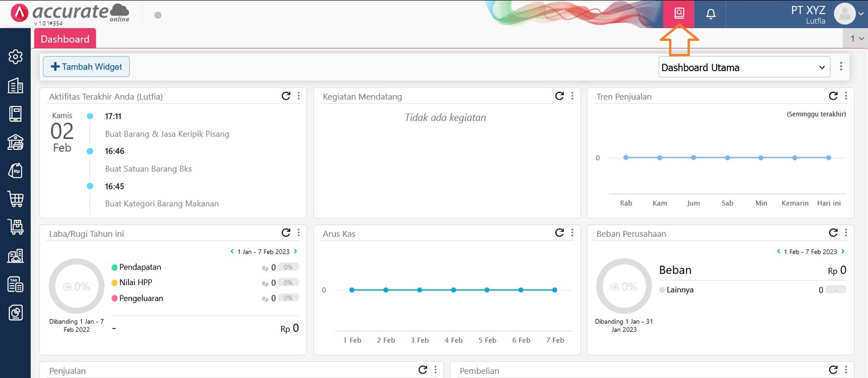Image resolution: width=868 pixels, height=378 pixels.
Task: Refresh the Tren Penjualan widget
Action: 833,96
